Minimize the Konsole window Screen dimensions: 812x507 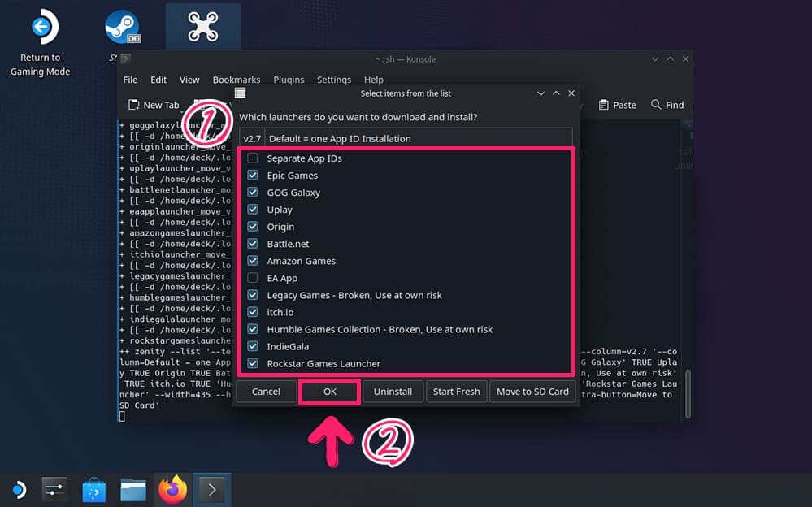[655, 59]
